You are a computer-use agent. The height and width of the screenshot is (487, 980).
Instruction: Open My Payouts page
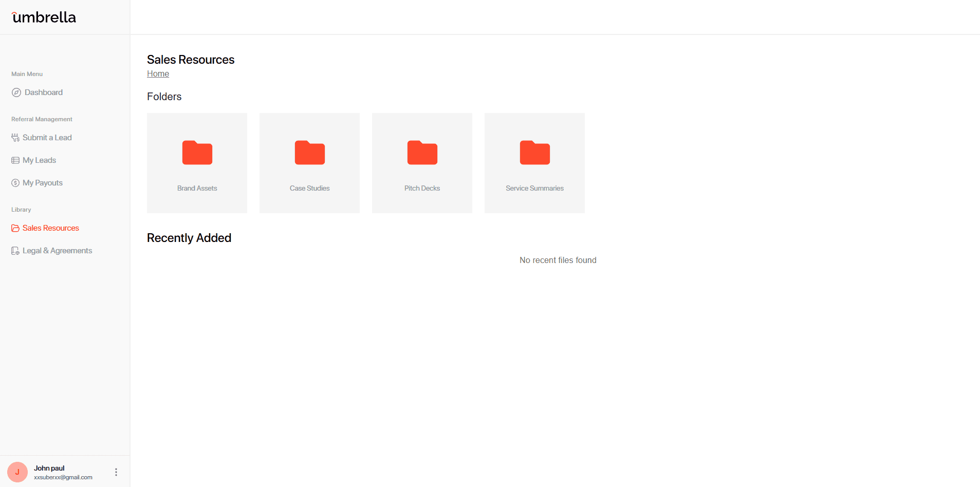(x=43, y=183)
